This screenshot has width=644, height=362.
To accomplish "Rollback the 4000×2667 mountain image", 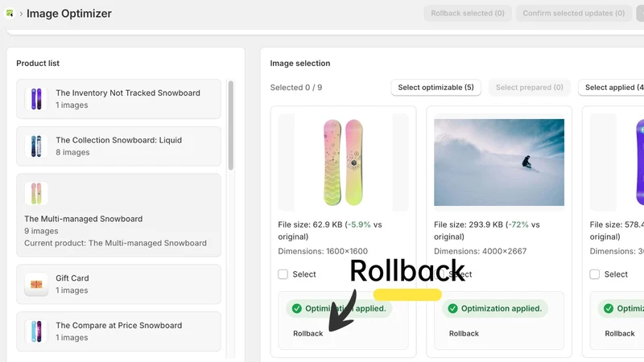I will [464, 334].
